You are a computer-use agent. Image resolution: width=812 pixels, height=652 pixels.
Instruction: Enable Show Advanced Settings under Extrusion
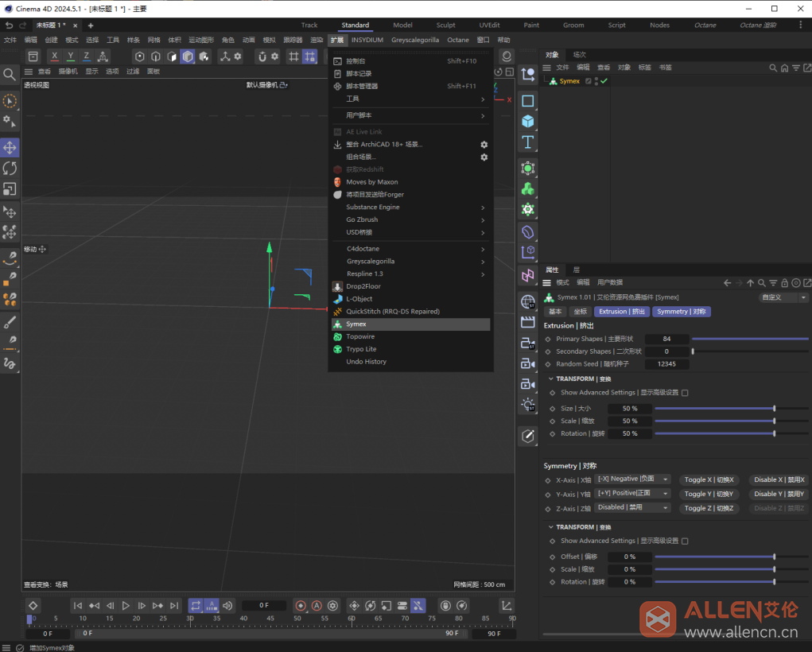click(x=685, y=393)
